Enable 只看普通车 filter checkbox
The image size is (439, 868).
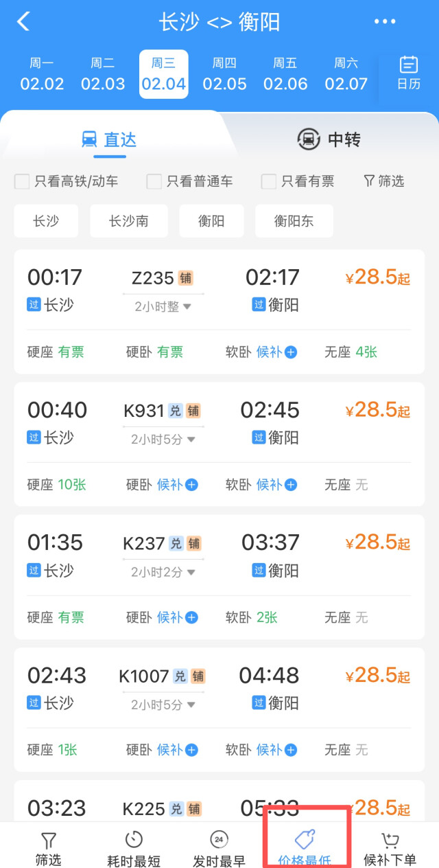[x=154, y=181]
